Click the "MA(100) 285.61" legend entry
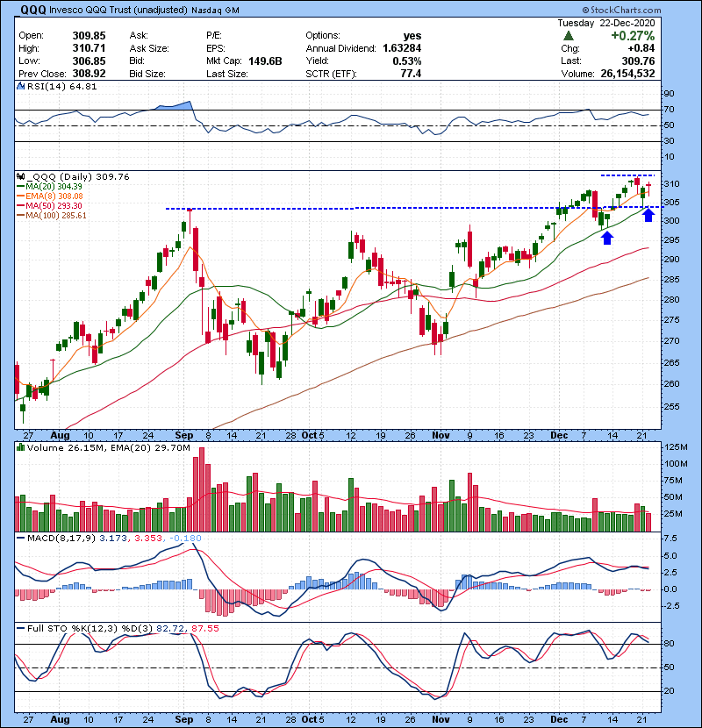Screen dimensions: 702x728 56,216
